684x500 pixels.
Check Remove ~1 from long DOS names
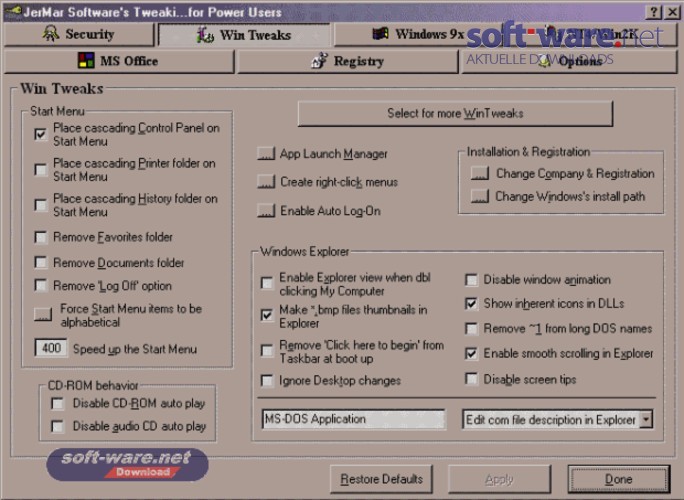[x=471, y=328]
